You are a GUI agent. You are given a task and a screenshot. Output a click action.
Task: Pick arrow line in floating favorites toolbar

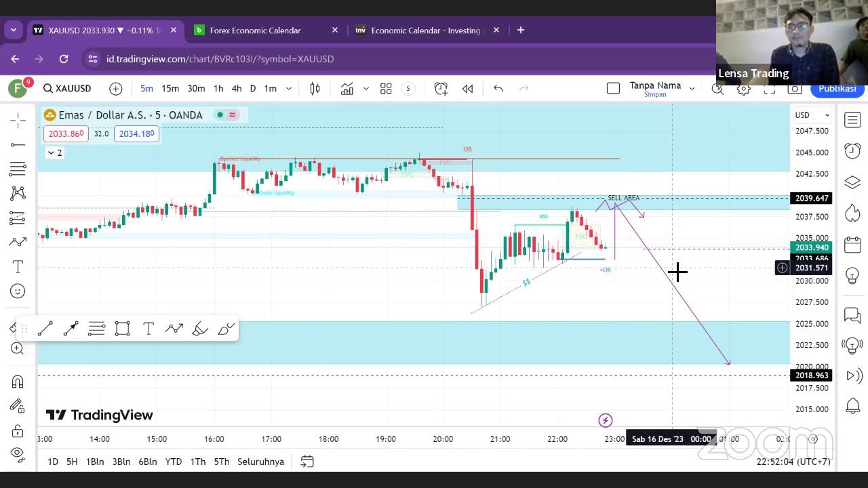(x=71, y=329)
